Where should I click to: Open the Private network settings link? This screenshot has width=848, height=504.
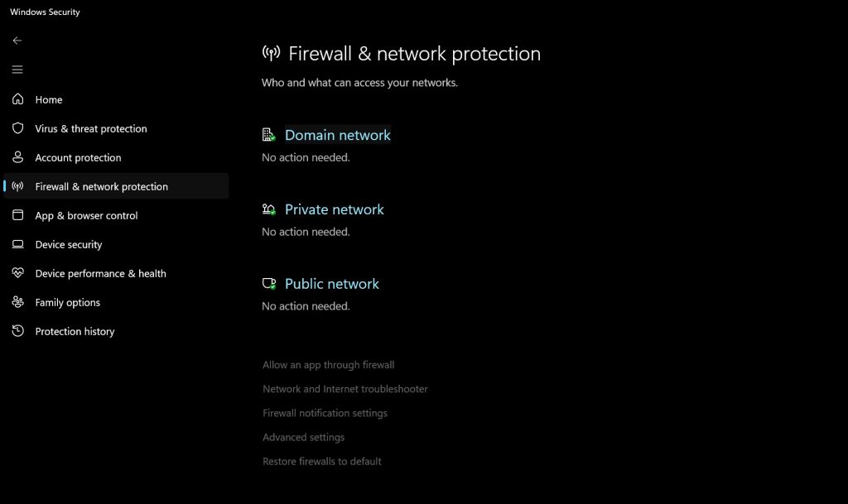point(334,209)
